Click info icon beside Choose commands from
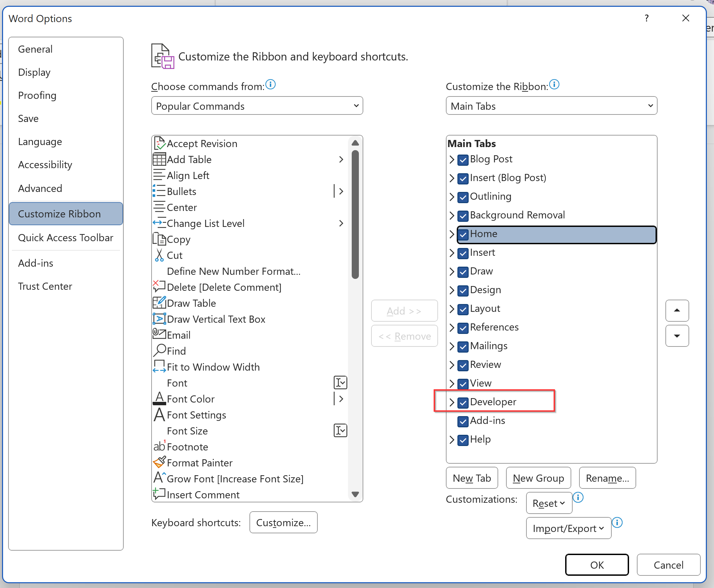 coord(271,84)
